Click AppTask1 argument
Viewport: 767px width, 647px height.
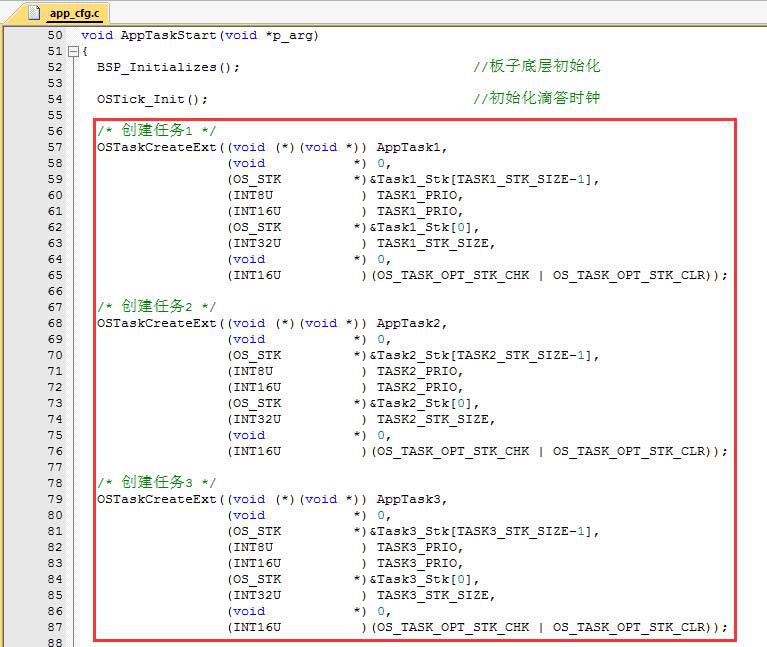(408, 147)
